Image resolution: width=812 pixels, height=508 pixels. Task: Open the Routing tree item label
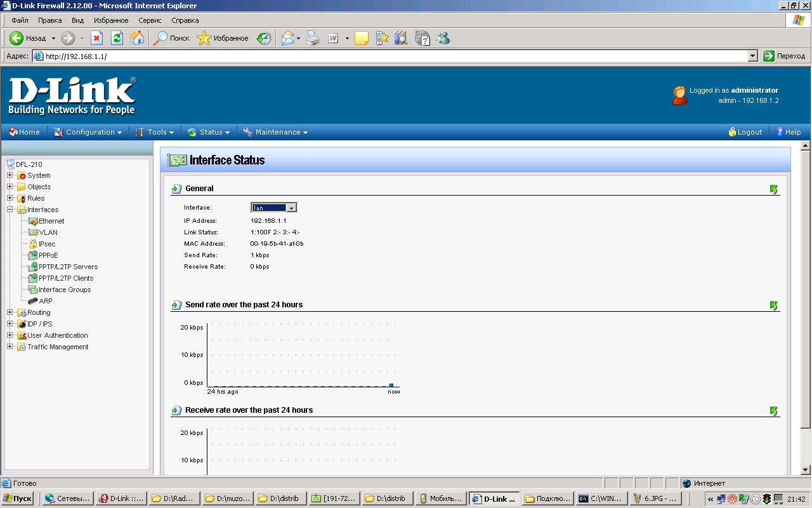pyautogui.click(x=39, y=312)
